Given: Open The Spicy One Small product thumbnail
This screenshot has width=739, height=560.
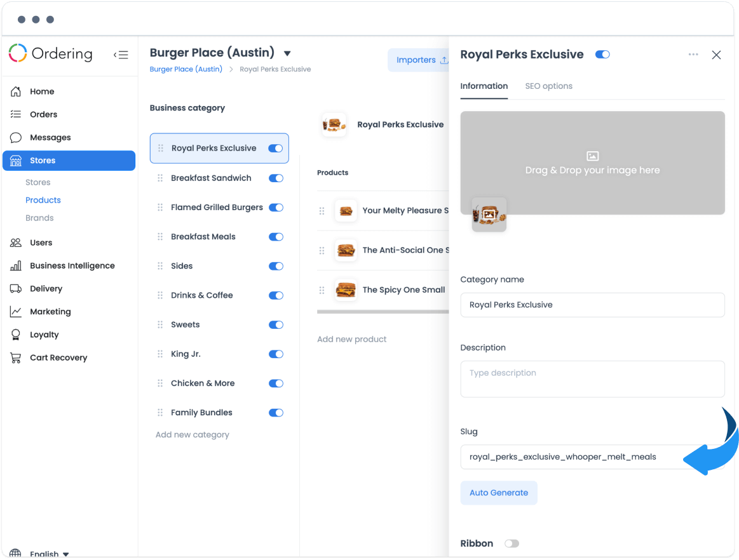Looking at the screenshot, I should (x=346, y=290).
